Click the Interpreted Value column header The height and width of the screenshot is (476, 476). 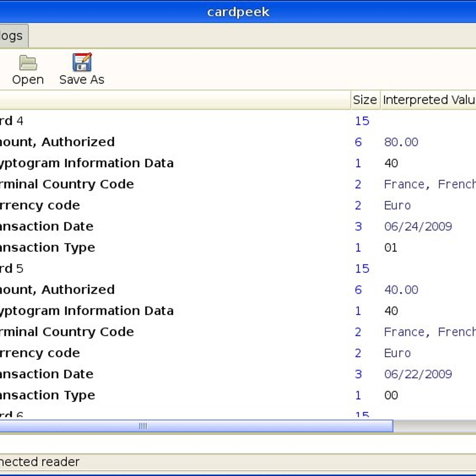coord(428,100)
